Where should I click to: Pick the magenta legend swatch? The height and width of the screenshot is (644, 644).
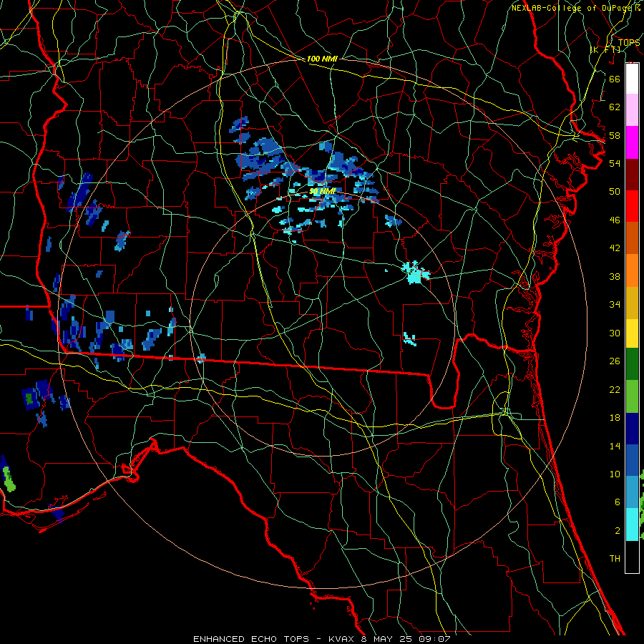coord(632,142)
